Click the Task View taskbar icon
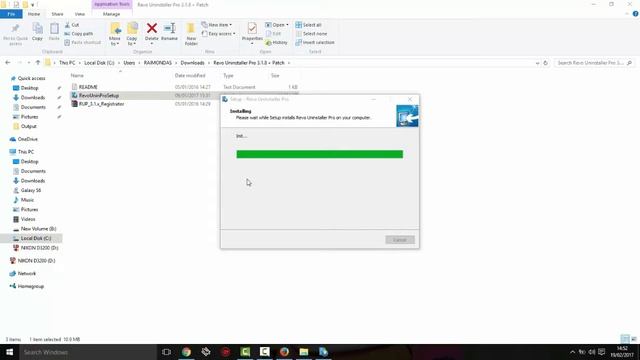The height and width of the screenshot is (360, 640). click(x=166, y=352)
